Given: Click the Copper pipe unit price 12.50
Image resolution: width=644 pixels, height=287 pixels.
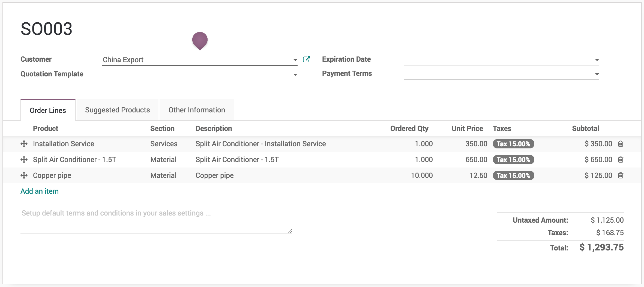Looking at the screenshot, I should pos(478,175).
